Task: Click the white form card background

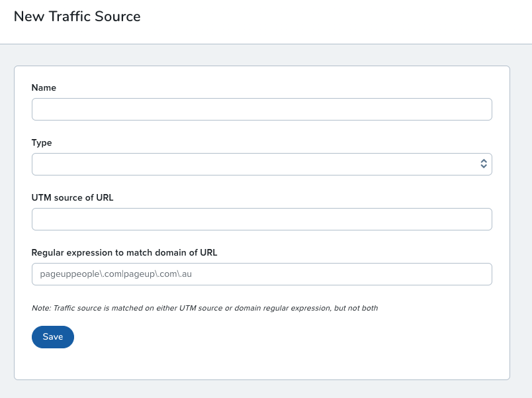Action: pos(298,351)
